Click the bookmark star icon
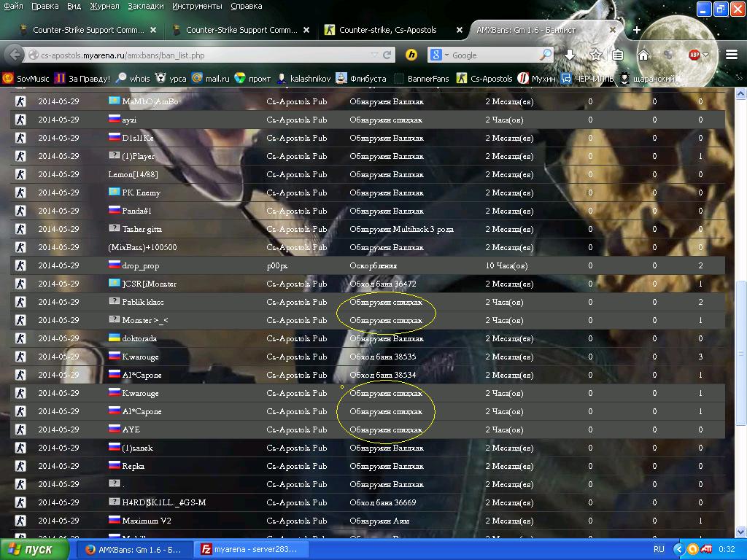This screenshot has width=747, height=560. tap(595, 55)
